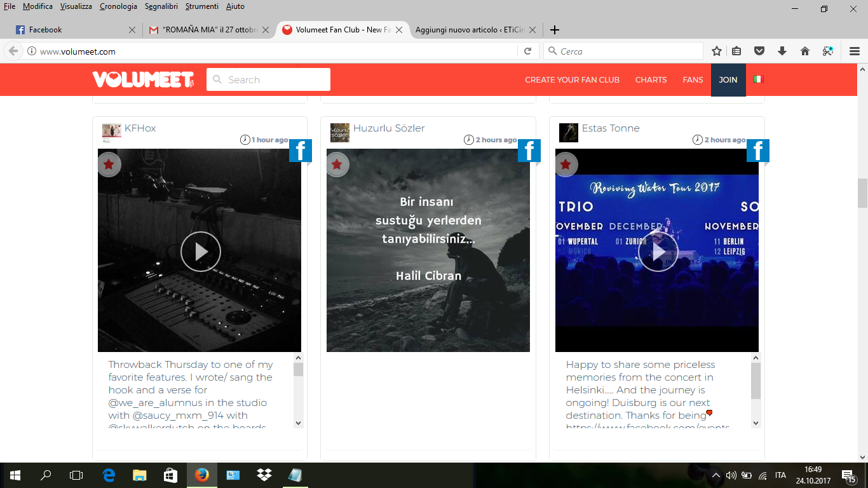Star the KFHox post

coord(109,165)
